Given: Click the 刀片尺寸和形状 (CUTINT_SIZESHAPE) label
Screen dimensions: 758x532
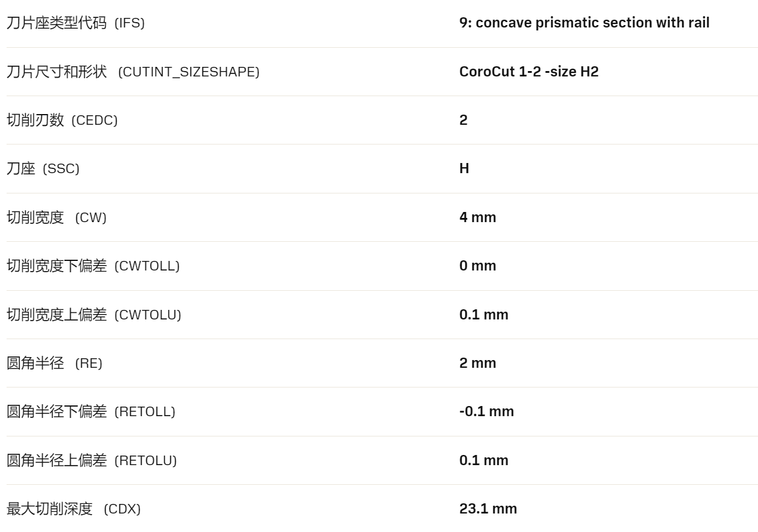Looking at the screenshot, I should (133, 72).
